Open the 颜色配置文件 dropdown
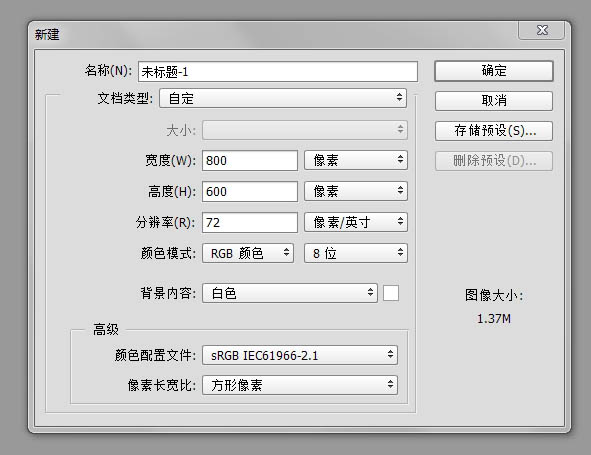 click(x=300, y=355)
